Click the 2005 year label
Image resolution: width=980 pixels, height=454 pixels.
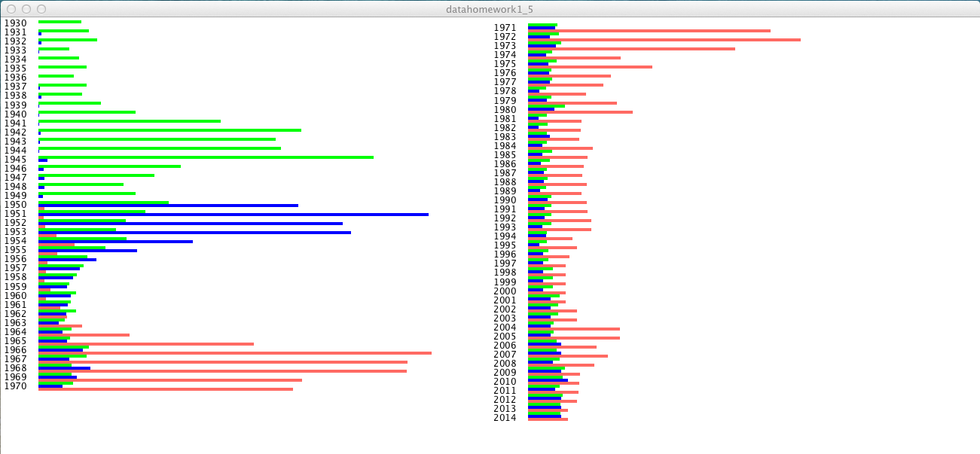(505, 337)
